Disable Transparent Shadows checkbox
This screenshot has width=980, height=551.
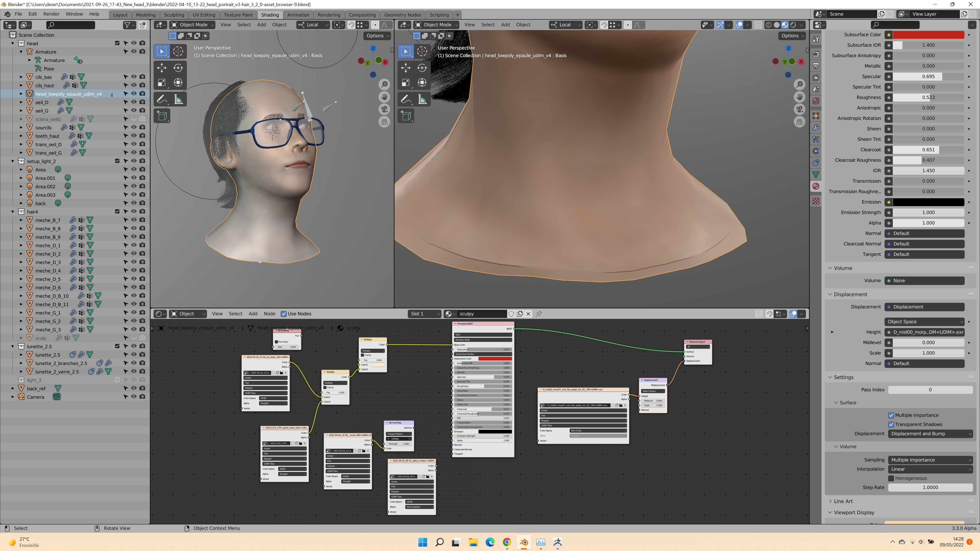click(891, 424)
